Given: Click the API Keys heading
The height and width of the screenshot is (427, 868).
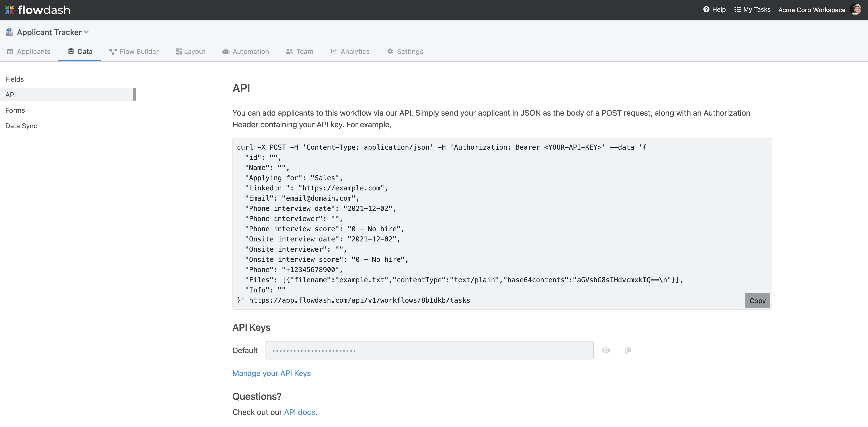Looking at the screenshot, I should point(251,327).
